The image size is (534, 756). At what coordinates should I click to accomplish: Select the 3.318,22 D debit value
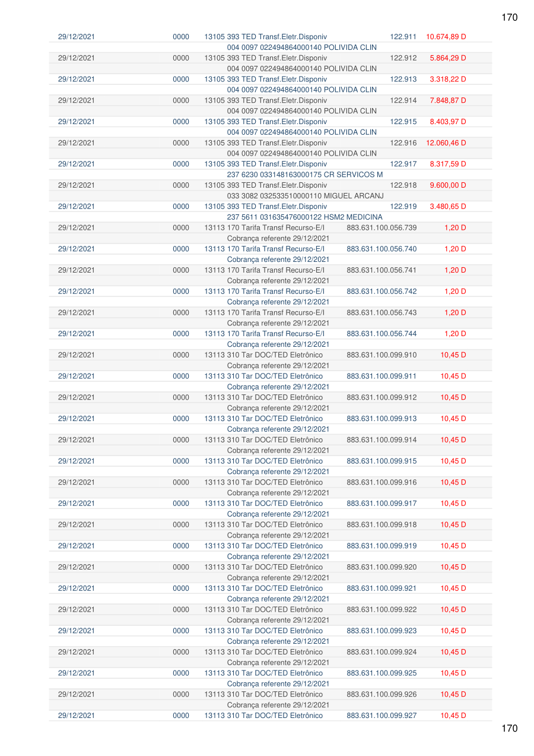pos(447,80)
